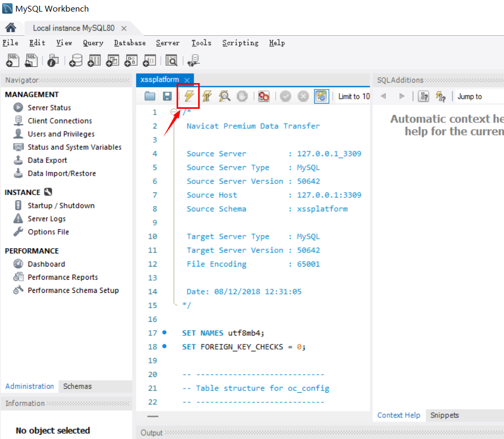Open the Limit to rows dropdown
The image size is (504, 439).
tap(354, 97)
